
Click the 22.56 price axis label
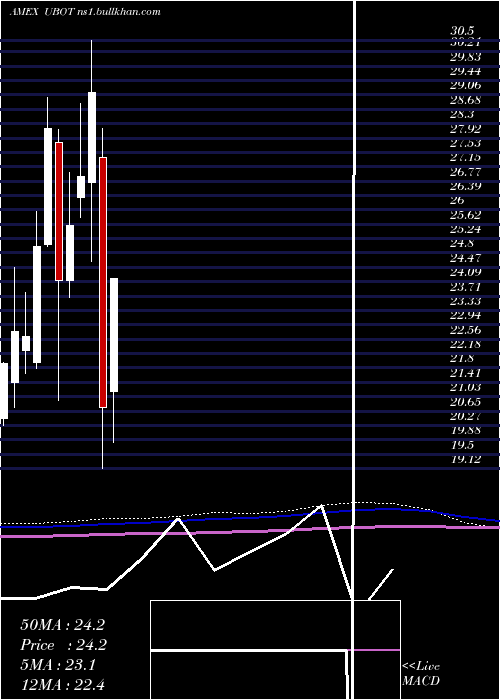click(466, 329)
